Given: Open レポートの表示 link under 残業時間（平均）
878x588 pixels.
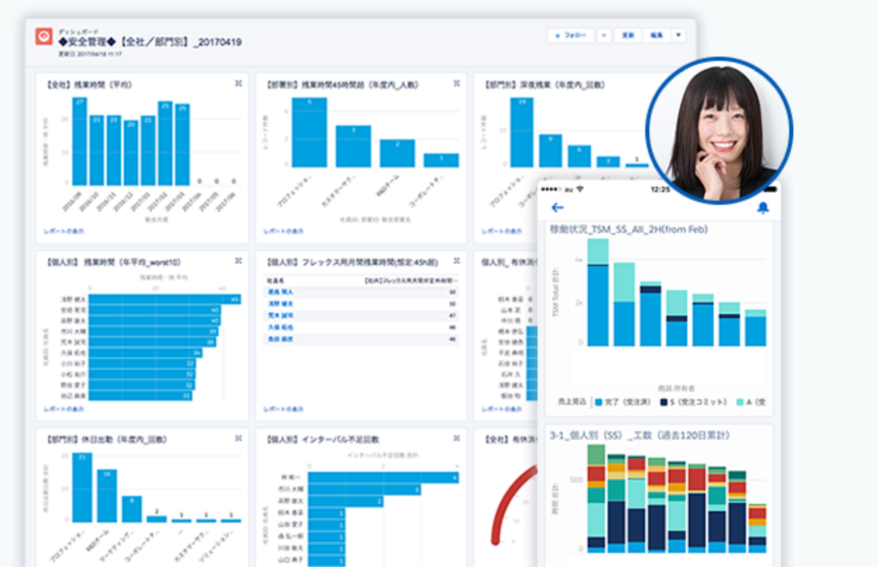Looking at the screenshot, I should click(x=64, y=231).
